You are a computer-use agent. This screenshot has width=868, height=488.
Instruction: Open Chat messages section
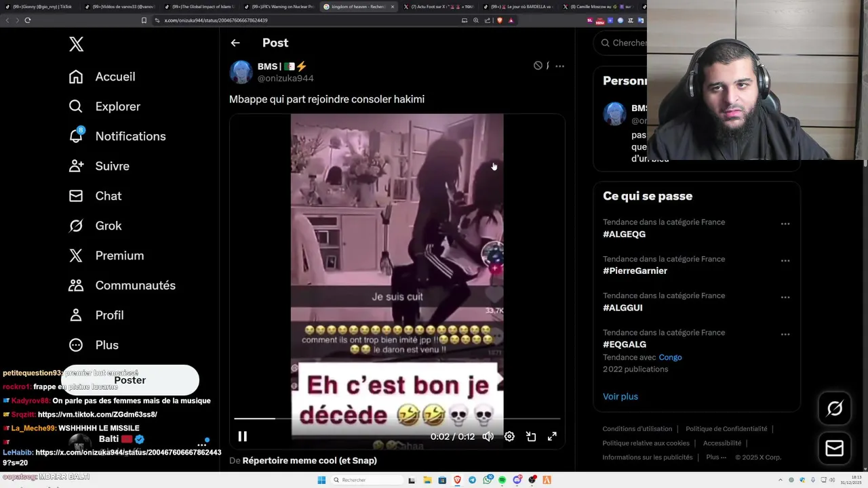click(x=95, y=196)
